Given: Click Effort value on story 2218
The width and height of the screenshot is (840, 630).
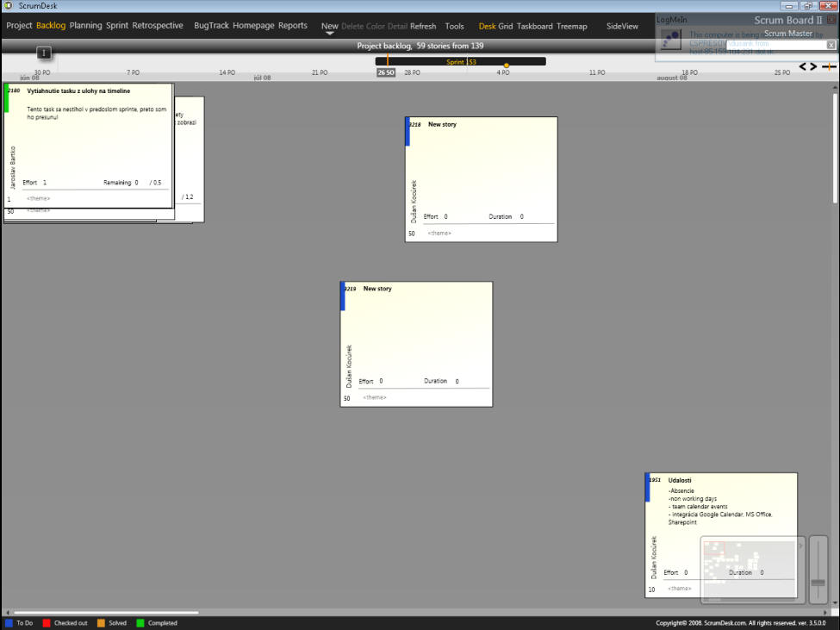Looking at the screenshot, I should tap(445, 217).
